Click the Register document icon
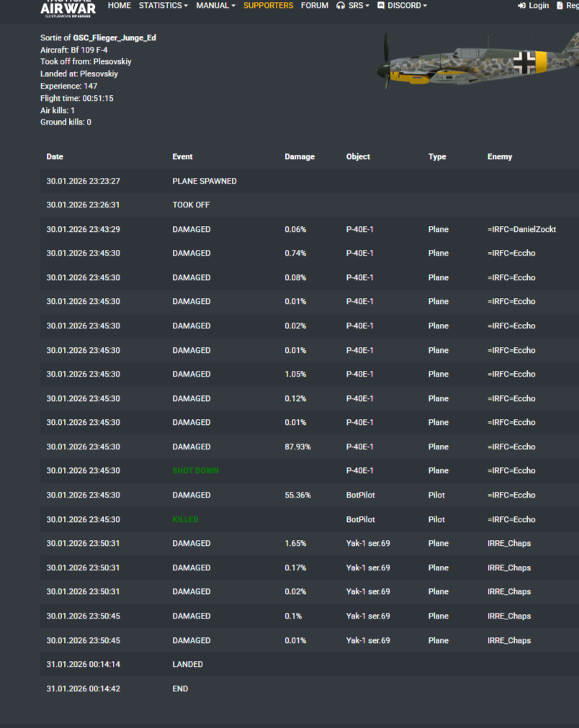The image size is (579, 728). click(560, 6)
